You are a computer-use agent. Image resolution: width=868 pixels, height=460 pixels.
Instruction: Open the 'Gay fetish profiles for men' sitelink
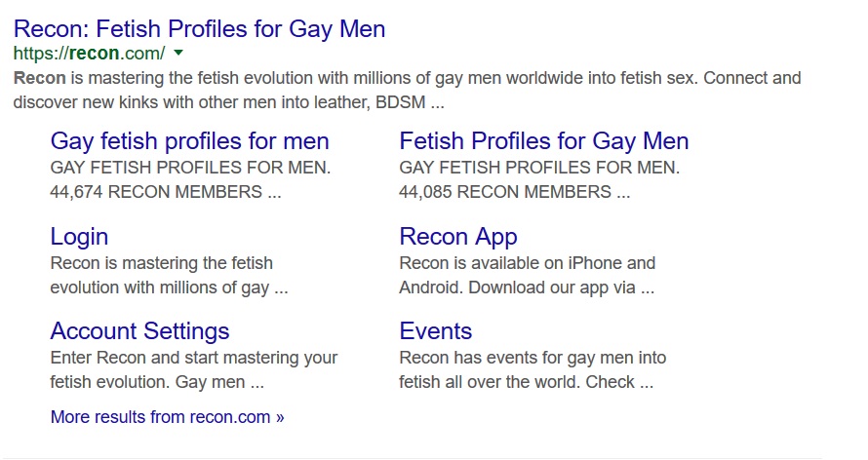pos(190,141)
